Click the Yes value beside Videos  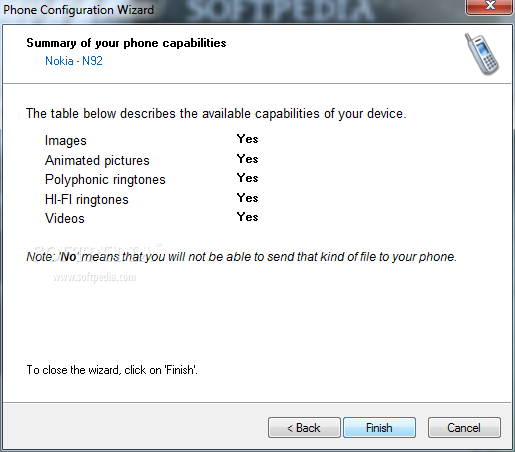tap(248, 217)
